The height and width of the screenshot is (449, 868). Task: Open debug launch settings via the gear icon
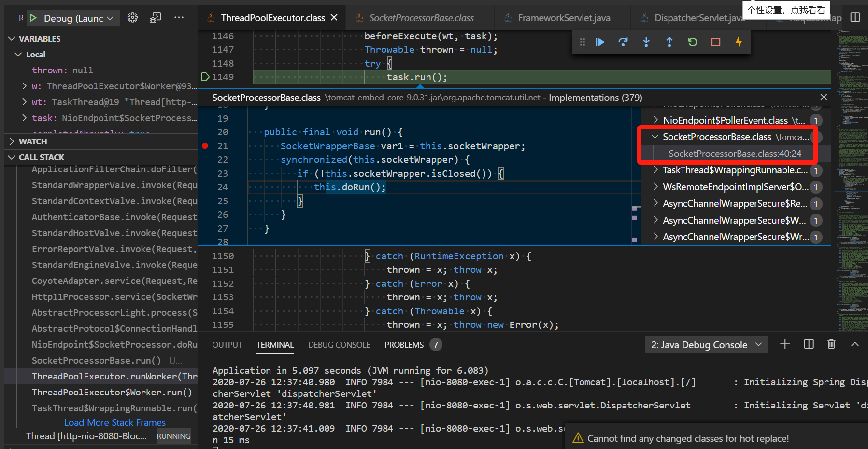pyautogui.click(x=132, y=17)
